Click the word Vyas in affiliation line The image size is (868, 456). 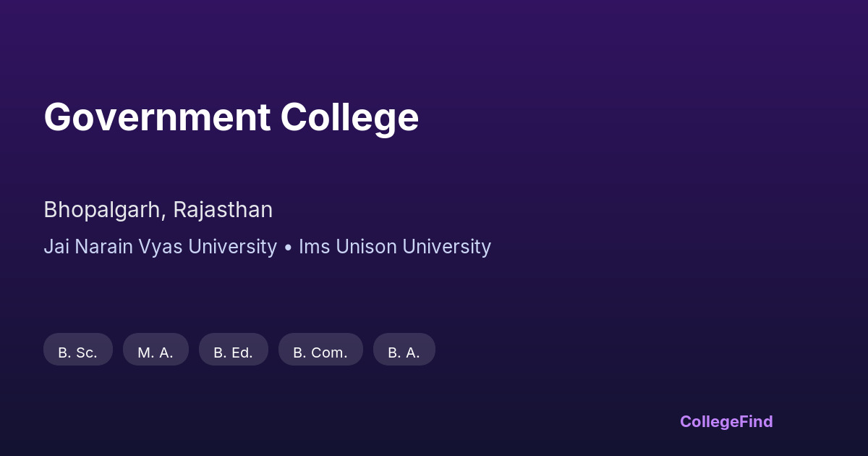[162, 247]
